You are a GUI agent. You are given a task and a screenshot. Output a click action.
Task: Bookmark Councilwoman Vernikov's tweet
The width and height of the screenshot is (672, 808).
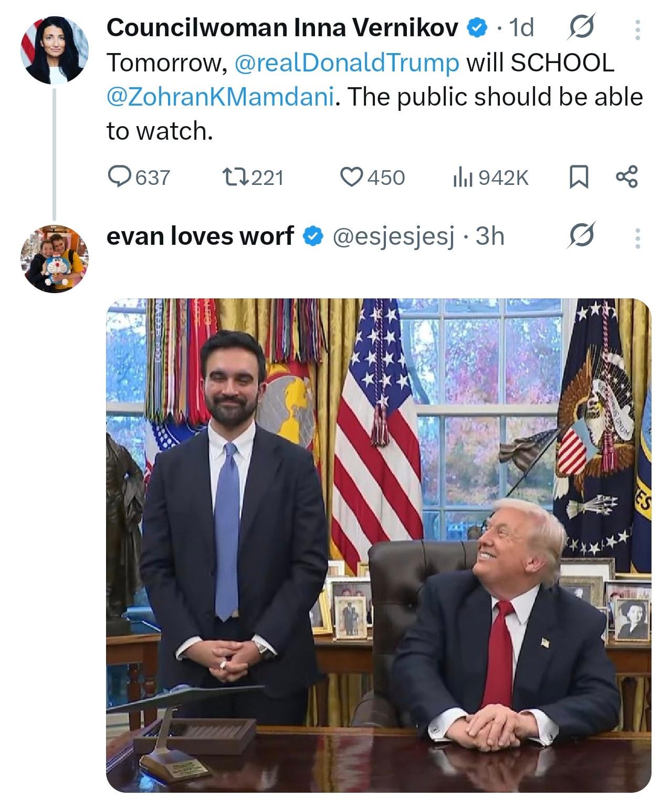[579, 178]
